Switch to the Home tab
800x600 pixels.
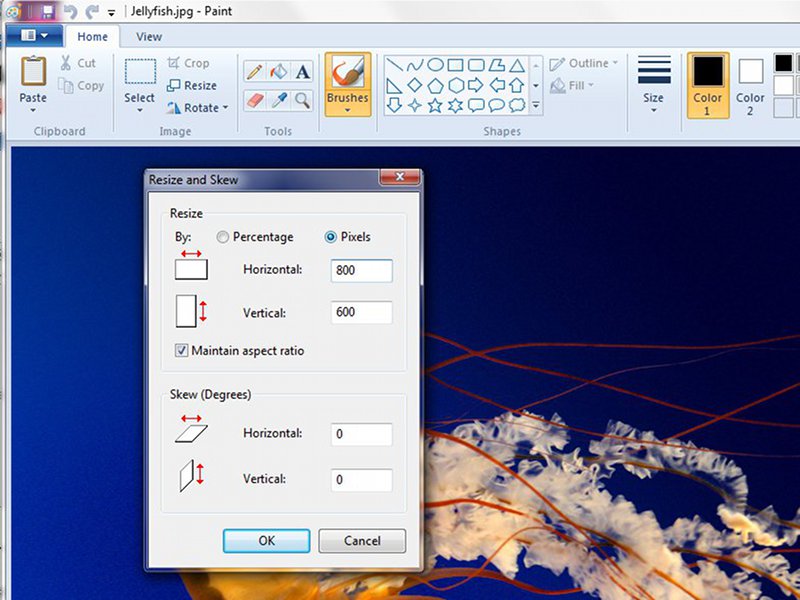[92, 37]
